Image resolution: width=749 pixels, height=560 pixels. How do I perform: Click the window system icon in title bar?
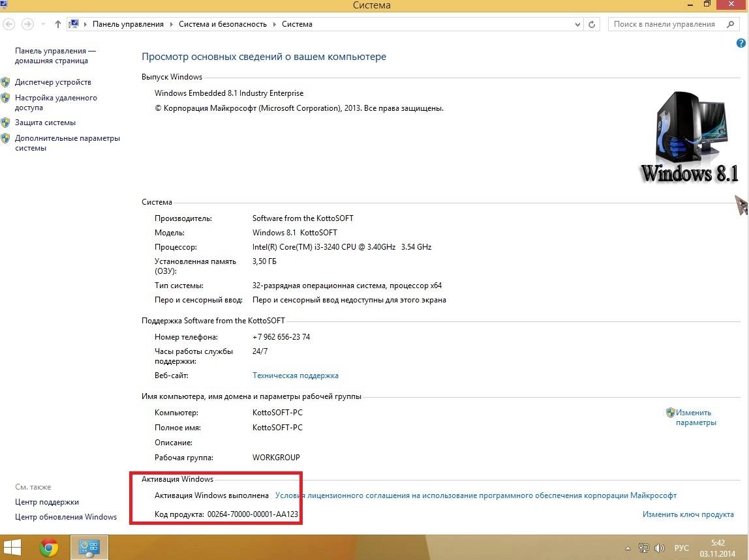4,5
